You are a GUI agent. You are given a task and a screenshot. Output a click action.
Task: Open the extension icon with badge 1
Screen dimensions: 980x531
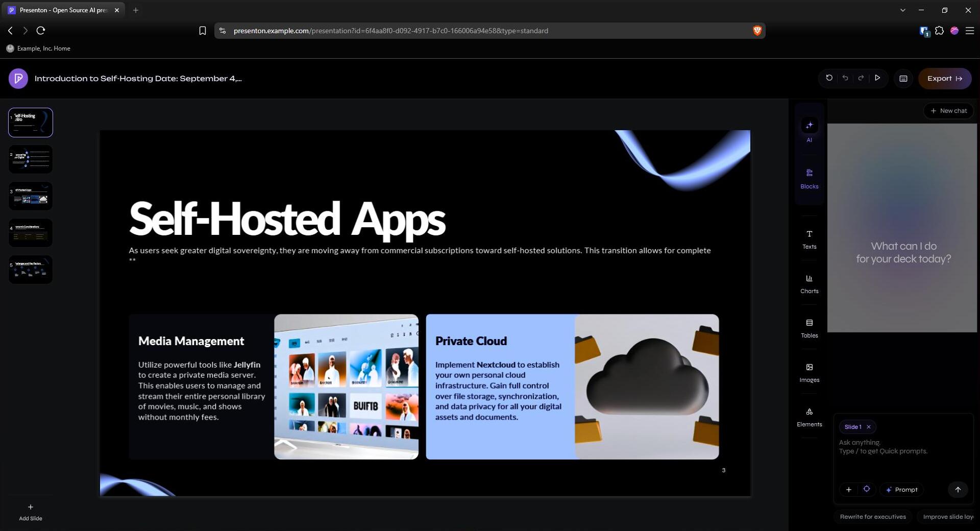click(924, 31)
